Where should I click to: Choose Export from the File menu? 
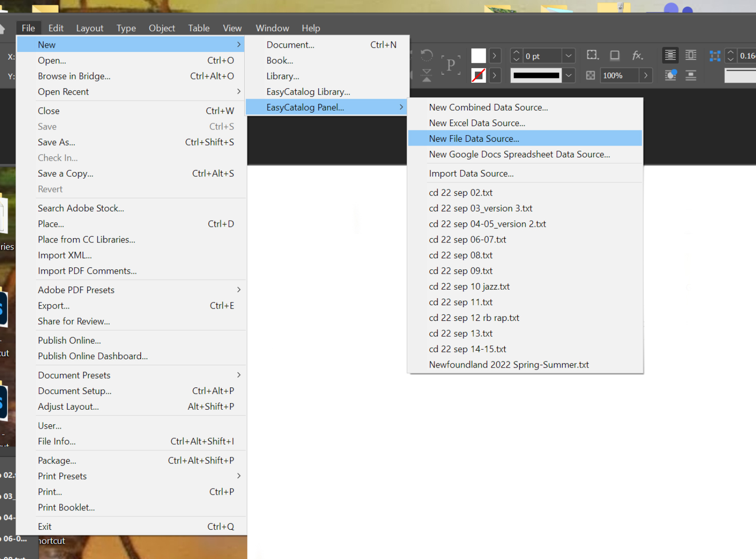(x=131, y=306)
